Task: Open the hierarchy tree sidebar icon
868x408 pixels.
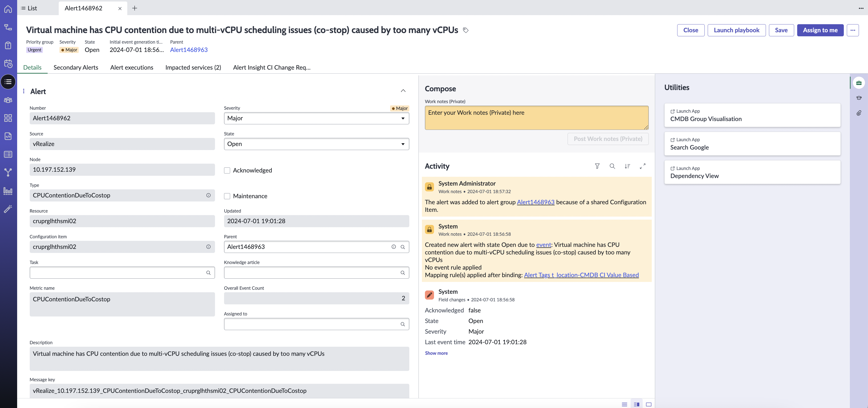Action: tap(8, 27)
